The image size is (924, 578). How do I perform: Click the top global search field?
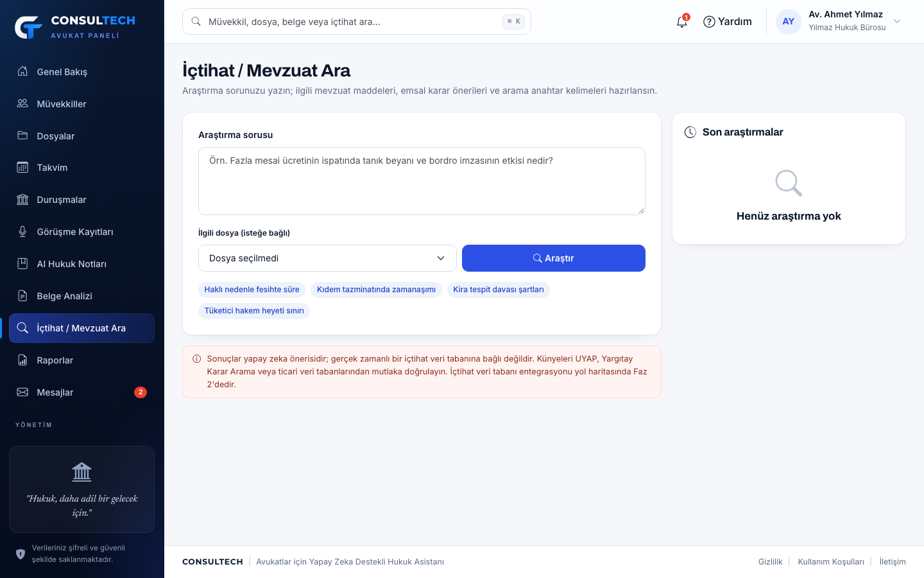pos(356,22)
